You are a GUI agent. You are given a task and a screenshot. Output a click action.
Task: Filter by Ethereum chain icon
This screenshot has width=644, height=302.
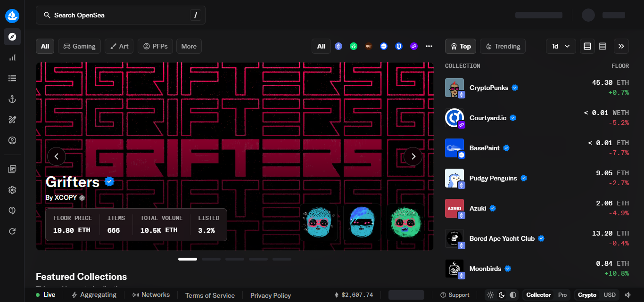(x=339, y=46)
